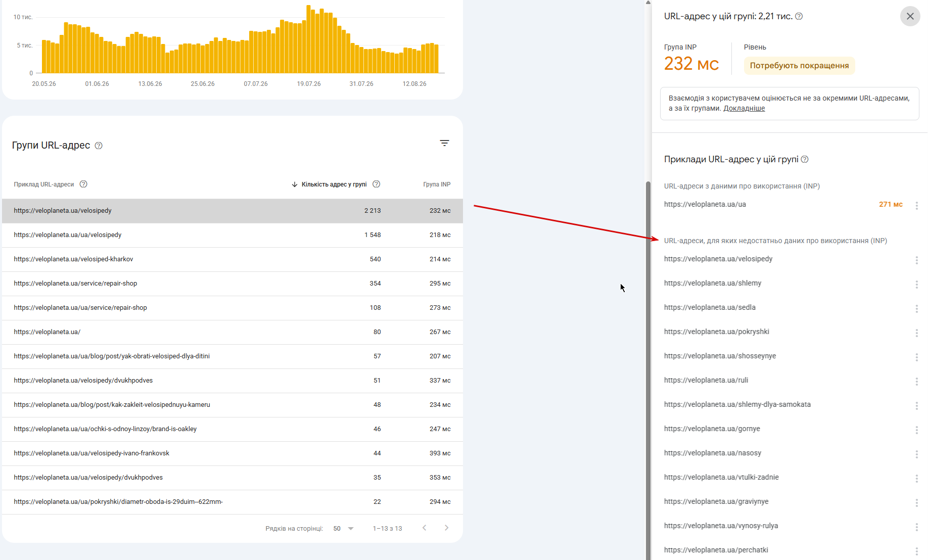Close the URL group details panel
The width and height of the screenshot is (928, 560).
[x=910, y=16]
